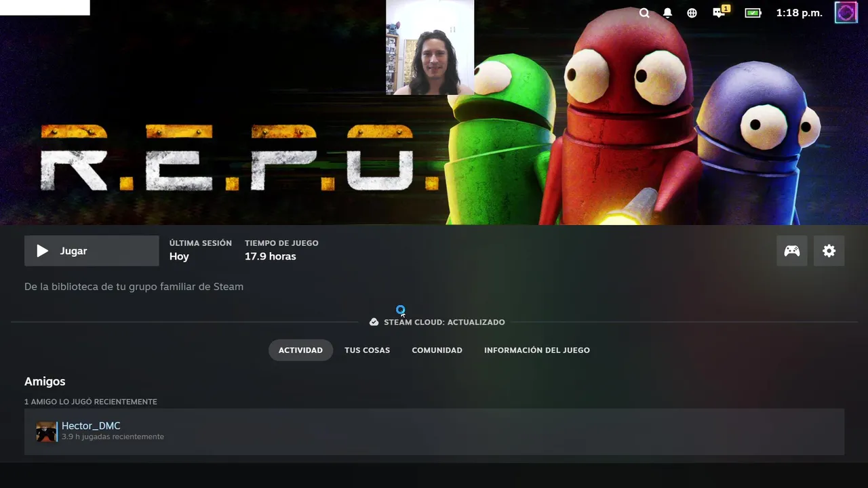
Task: Click the clock showing 1:18 p.m.
Action: [799, 13]
